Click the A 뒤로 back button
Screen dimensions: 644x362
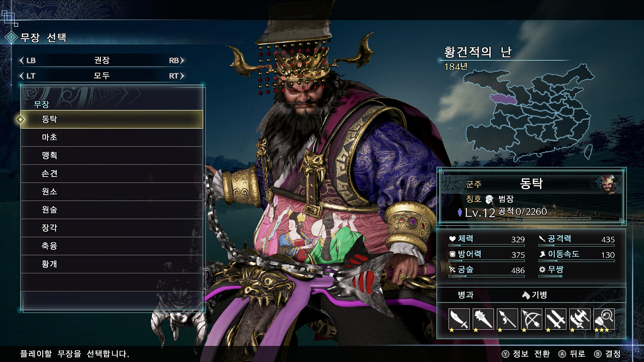pyautogui.click(x=572, y=354)
